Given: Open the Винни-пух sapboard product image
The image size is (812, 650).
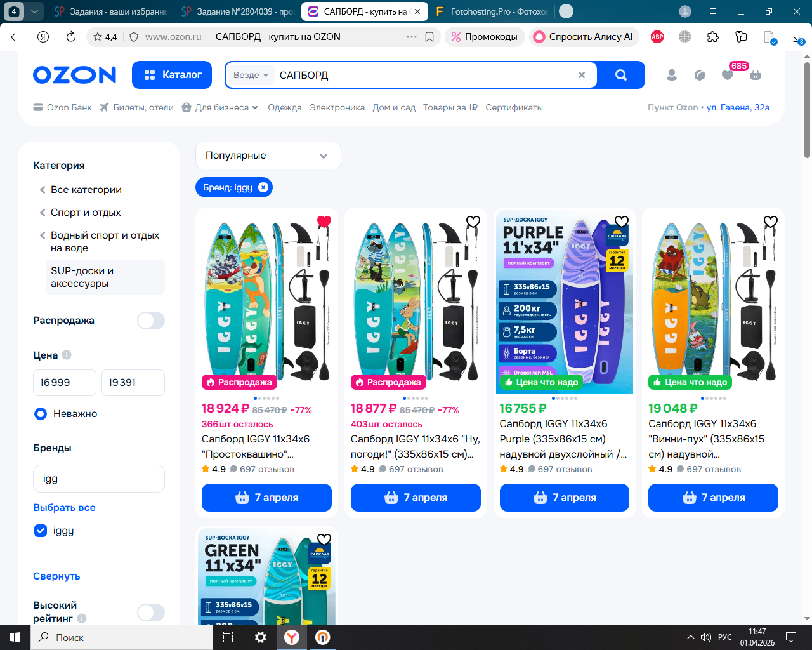Looking at the screenshot, I should point(713,301).
